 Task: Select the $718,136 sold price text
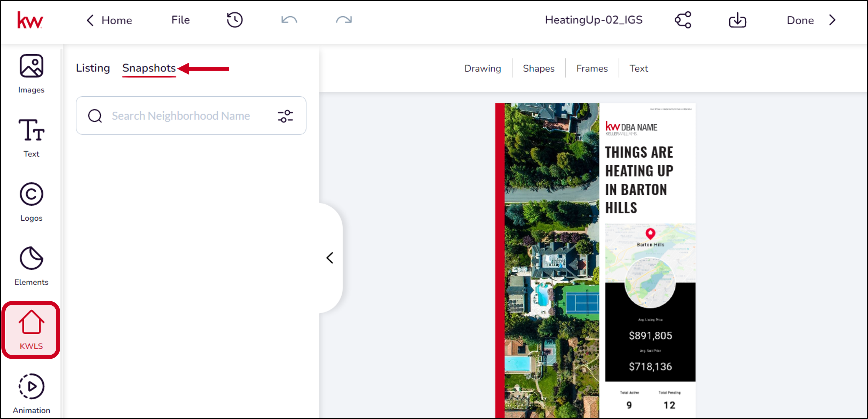tap(650, 366)
